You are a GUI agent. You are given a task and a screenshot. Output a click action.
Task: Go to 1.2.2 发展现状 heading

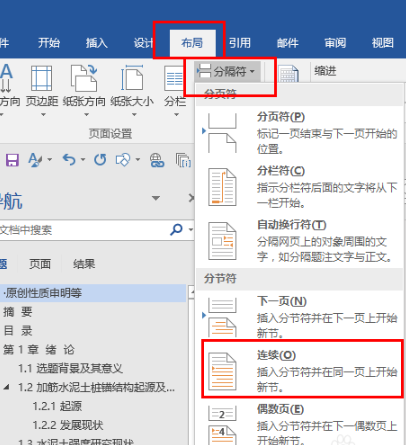point(68,425)
